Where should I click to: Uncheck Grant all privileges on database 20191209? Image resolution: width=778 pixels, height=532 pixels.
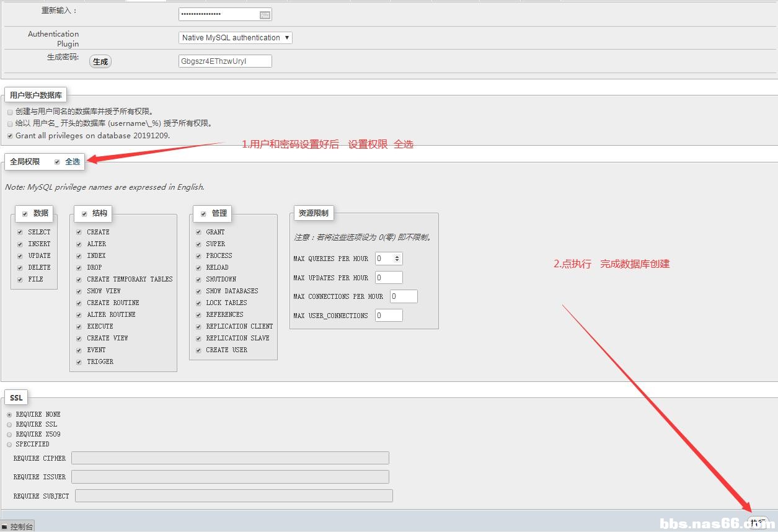coord(10,136)
